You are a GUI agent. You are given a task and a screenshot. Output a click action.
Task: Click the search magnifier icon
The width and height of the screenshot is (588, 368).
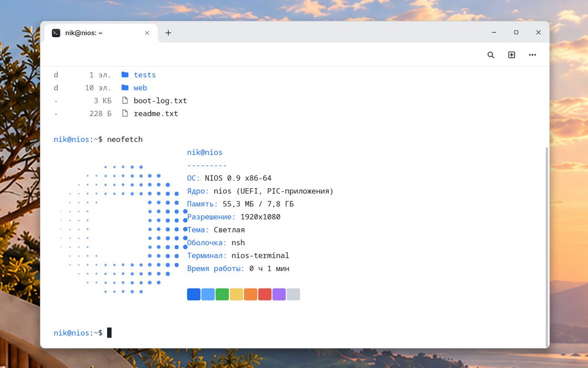coord(490,55)
